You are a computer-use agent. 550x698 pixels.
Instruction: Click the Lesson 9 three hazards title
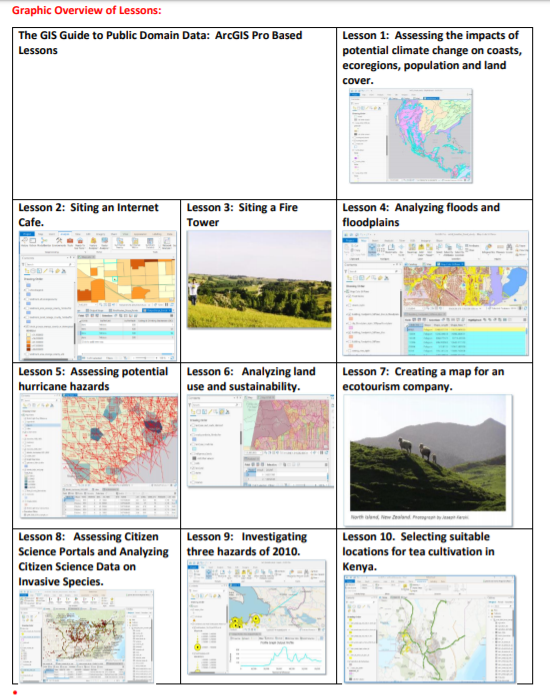[247, 544]
